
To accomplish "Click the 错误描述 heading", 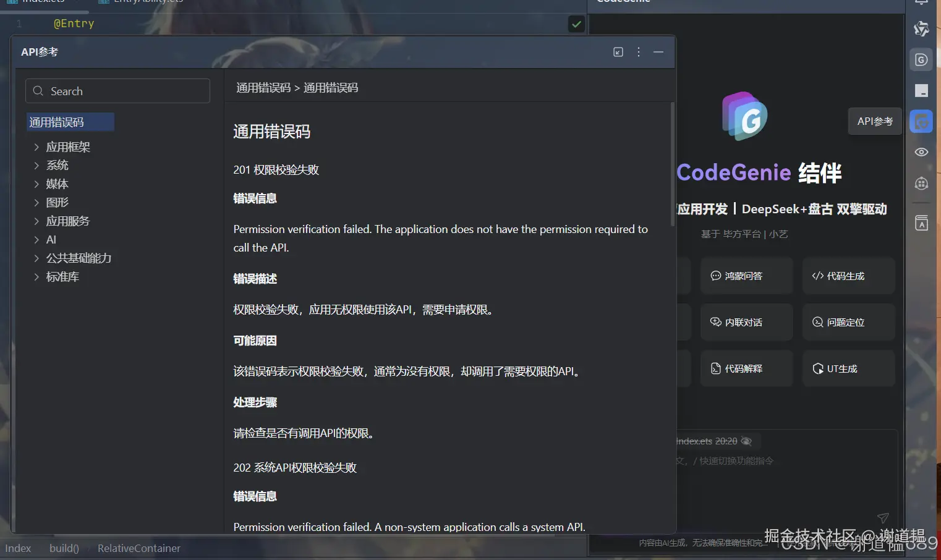I will pos(255,279).
